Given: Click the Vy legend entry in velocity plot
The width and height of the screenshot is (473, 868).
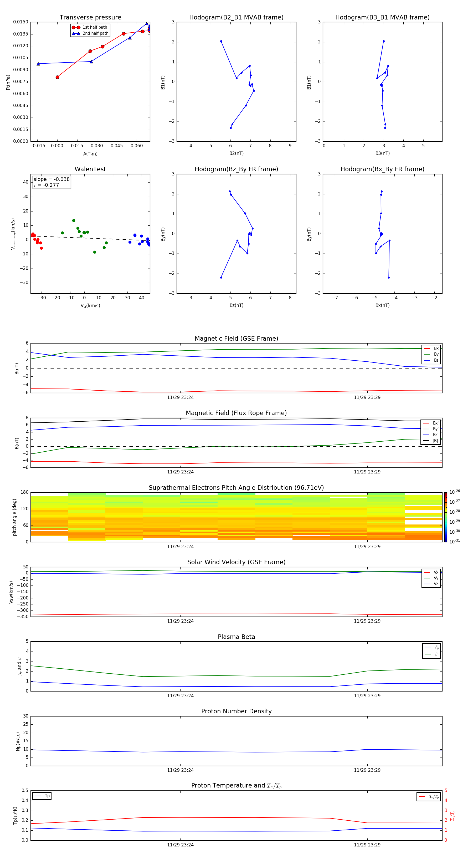Looking at the screenshot, I should tap(431, 578).
